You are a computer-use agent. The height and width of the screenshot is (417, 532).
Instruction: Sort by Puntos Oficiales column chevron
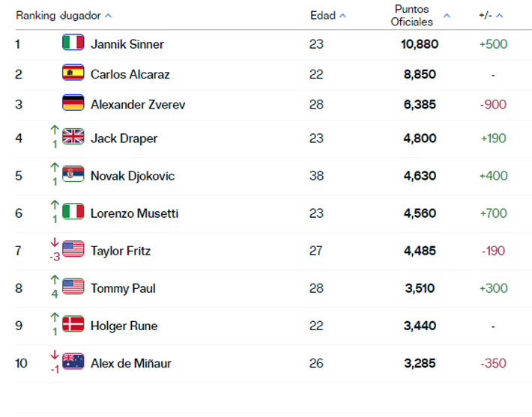[447, 16]
